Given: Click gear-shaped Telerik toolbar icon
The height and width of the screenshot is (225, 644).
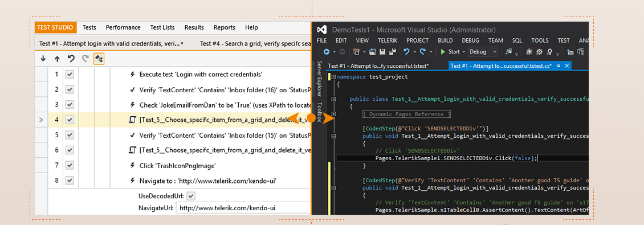Looking at the screenshot, I should (x=539, y=52).
